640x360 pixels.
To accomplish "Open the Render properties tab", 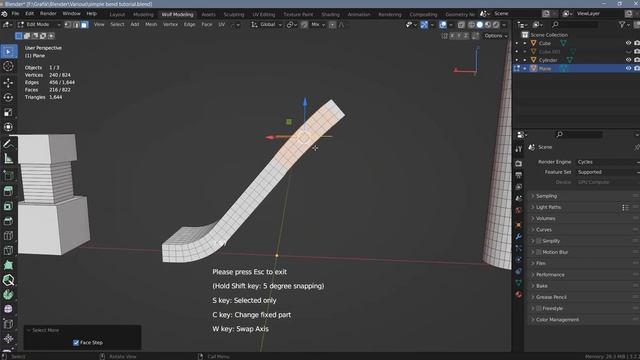I will point(518,164).
